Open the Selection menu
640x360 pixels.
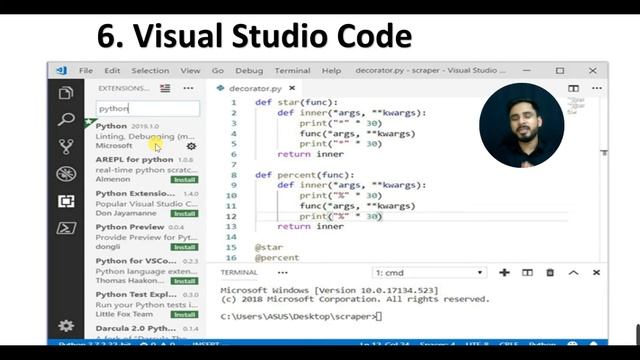(150, 71)
